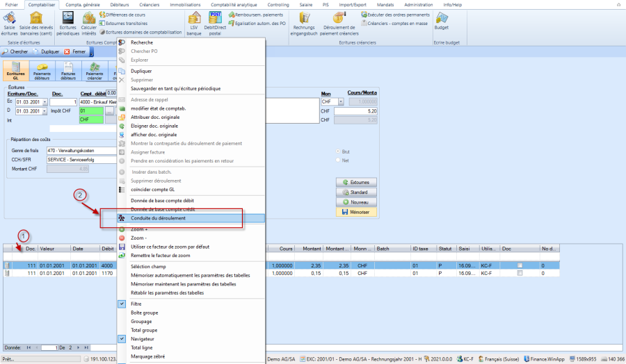The image size is (626, 364).
Task: Expand the D date dropdown
Action: pos(45,111)
